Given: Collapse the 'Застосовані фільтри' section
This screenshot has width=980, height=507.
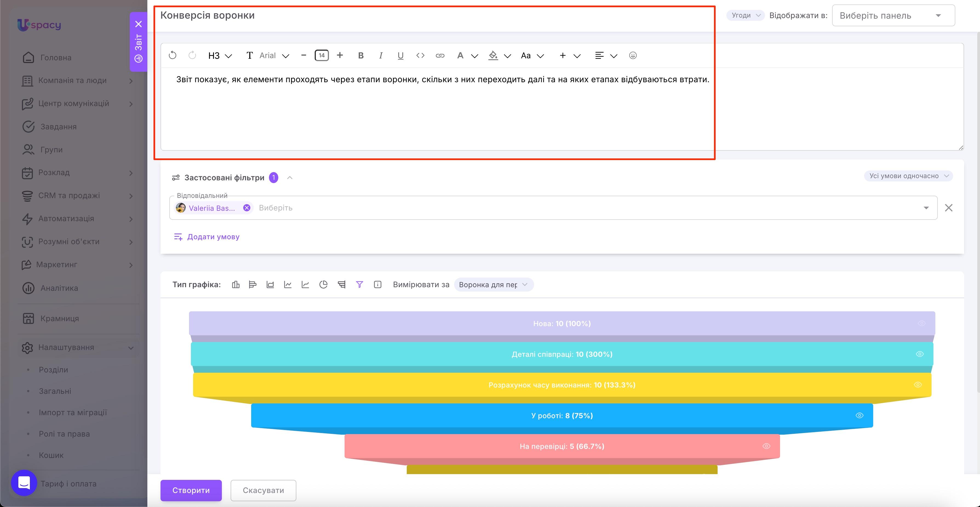Looking at the screenshot, I should pos(290,178).
